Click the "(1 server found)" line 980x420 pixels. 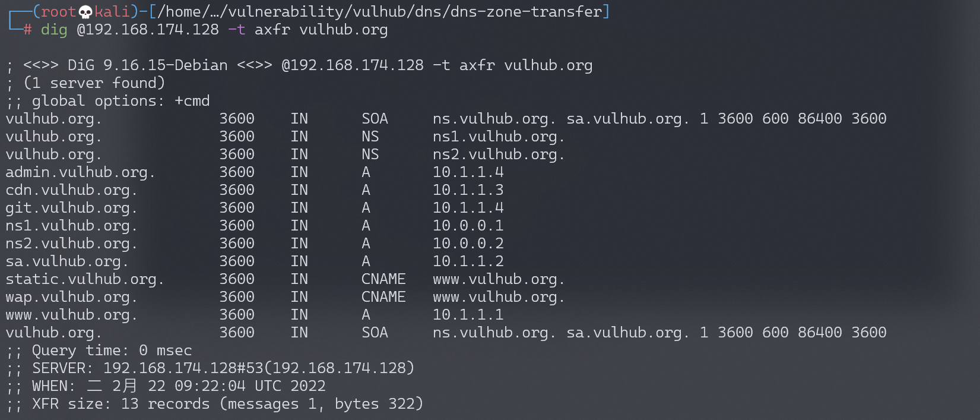94,83
